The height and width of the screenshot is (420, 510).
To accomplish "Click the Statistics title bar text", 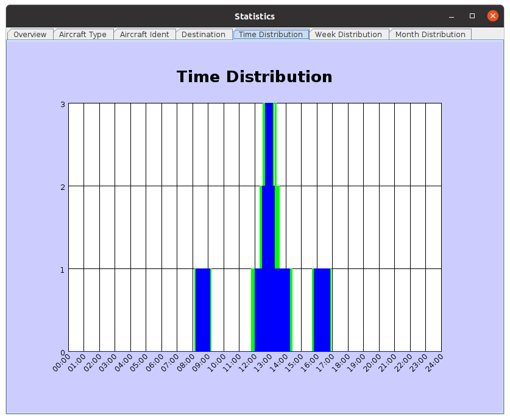I will pos(255,16).
